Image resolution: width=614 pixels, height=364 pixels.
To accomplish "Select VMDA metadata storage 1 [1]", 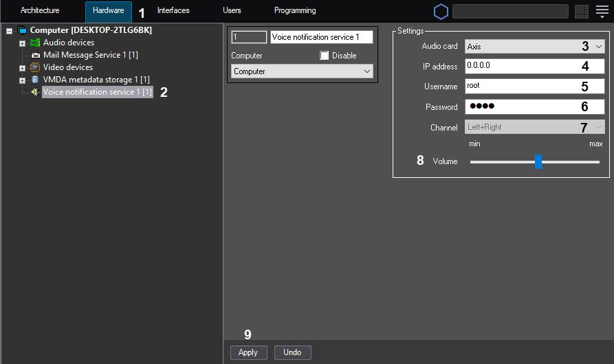I will pos(96,80).
